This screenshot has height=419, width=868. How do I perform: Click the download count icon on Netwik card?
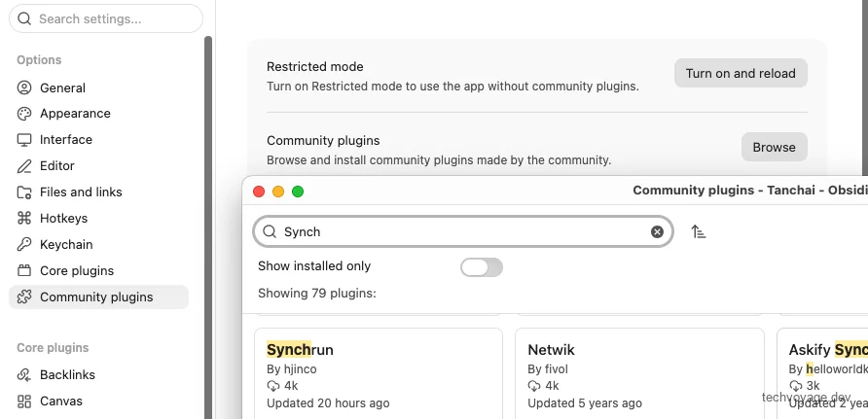[534, 385]
